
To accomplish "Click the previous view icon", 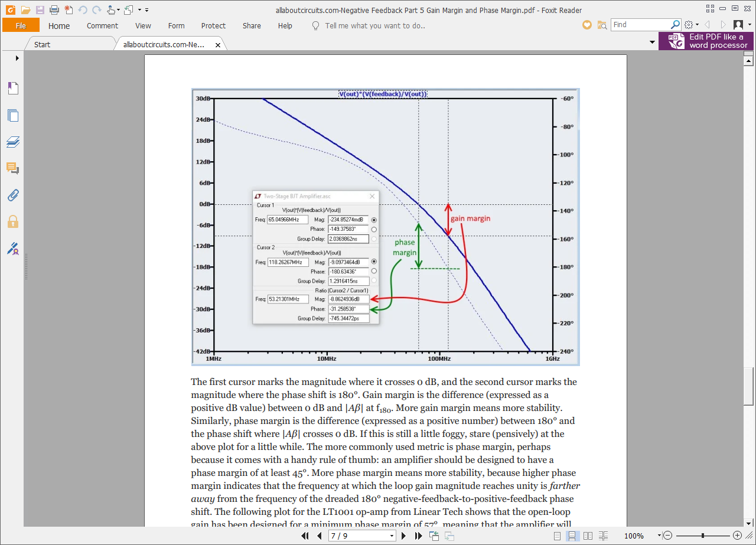I will pos(434,536).
